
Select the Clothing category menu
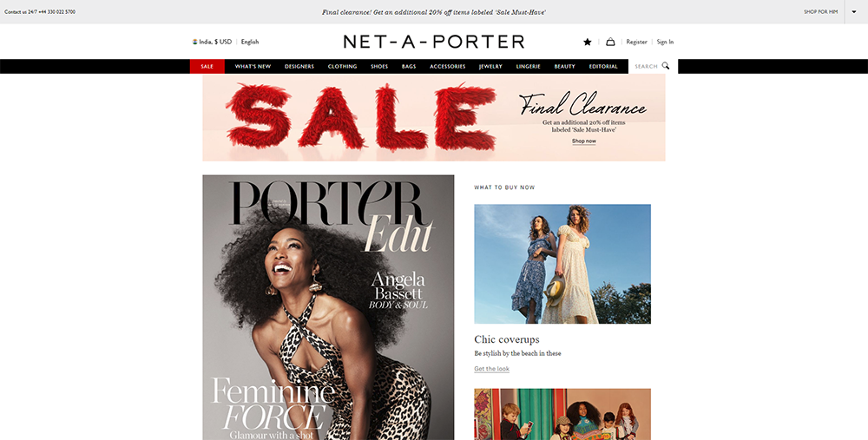click(342, 67)
